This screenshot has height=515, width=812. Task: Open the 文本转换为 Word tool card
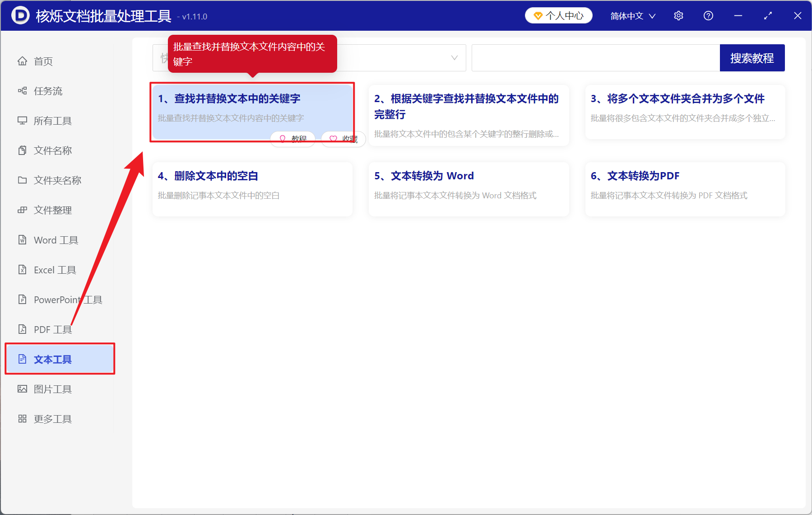tap(468, 189)
